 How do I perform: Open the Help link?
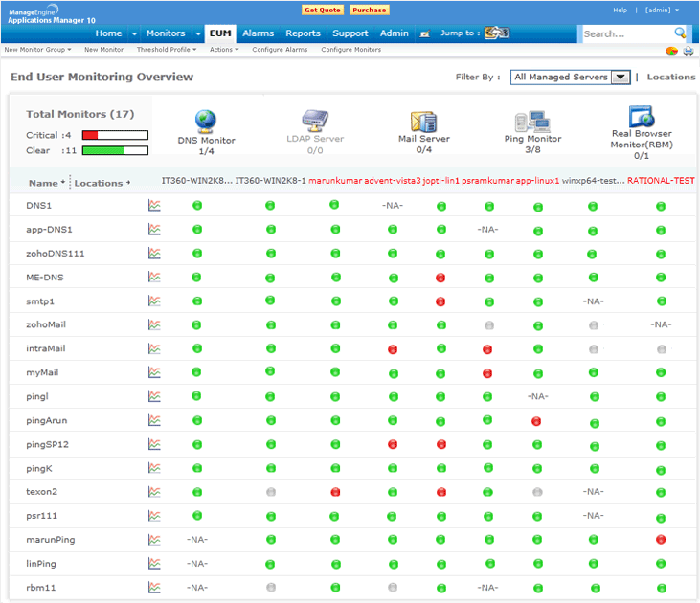point(620,11)
